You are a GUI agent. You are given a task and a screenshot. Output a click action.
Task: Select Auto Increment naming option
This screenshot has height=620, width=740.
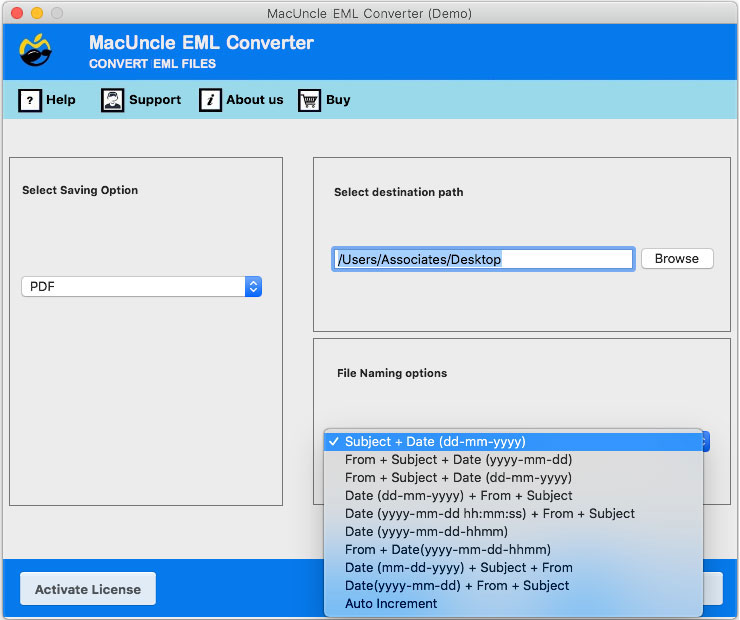tap(513, 603)
